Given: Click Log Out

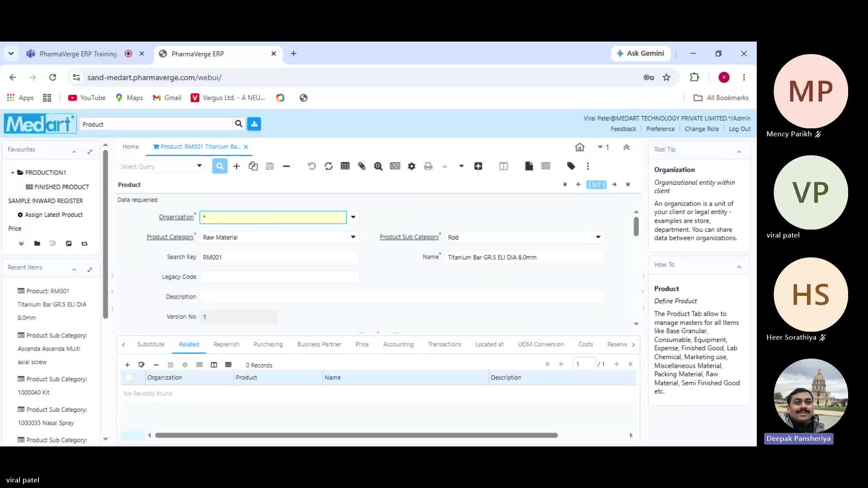Looking at the screenshot, I should pos(740,129).
